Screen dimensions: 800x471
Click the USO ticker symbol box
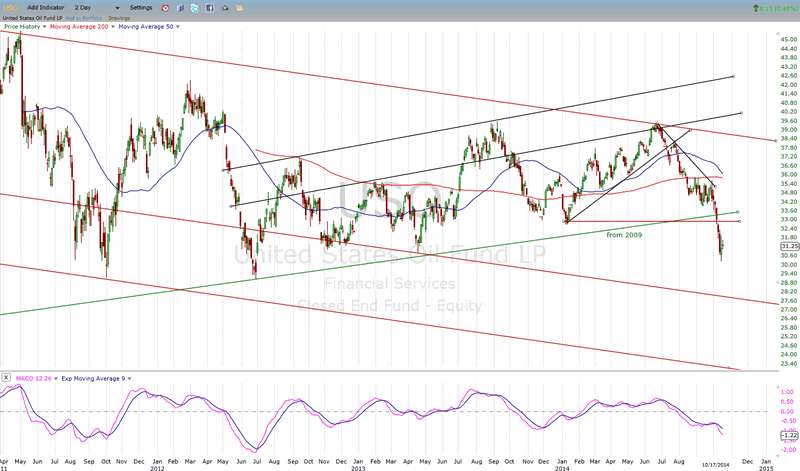coord(13,7)
